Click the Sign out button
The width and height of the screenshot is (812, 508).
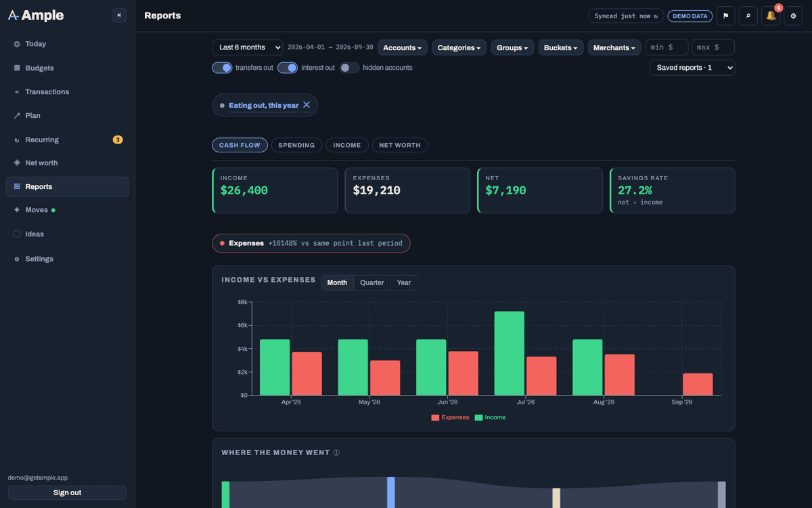pos(67,492)
